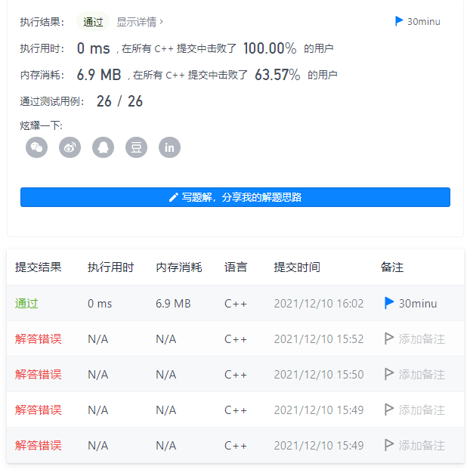
Task: Share result via WeChat icon
Action: tap(37, 147)
